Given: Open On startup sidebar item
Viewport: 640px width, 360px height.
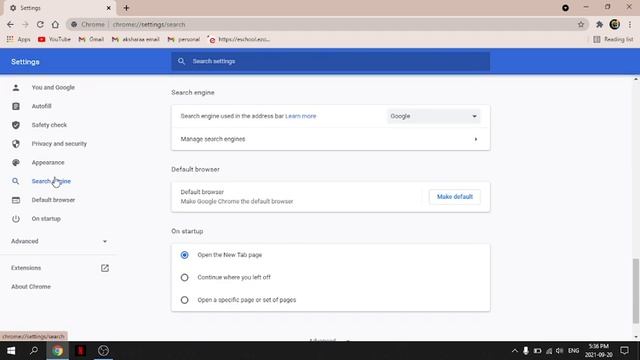Looking at the screenshot, I should click(46, 219).
